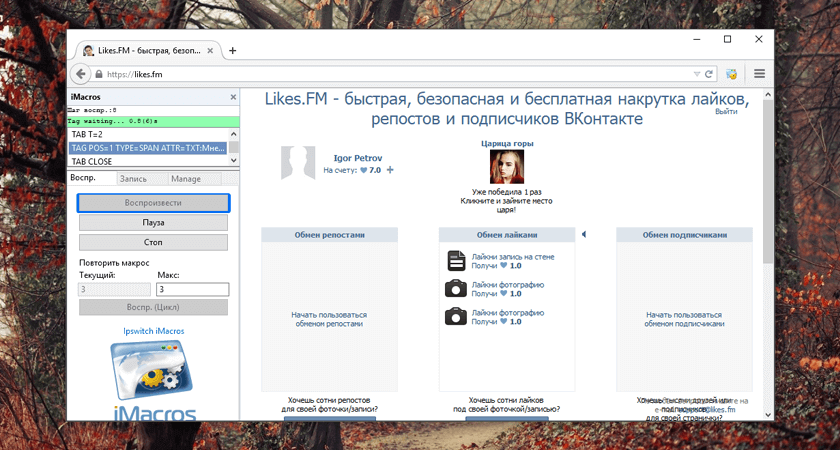This screenshot has width=840, height=450.
Task: Switch to the Воспр. tab
Action: pyautogui.click(x=84, y=178)
